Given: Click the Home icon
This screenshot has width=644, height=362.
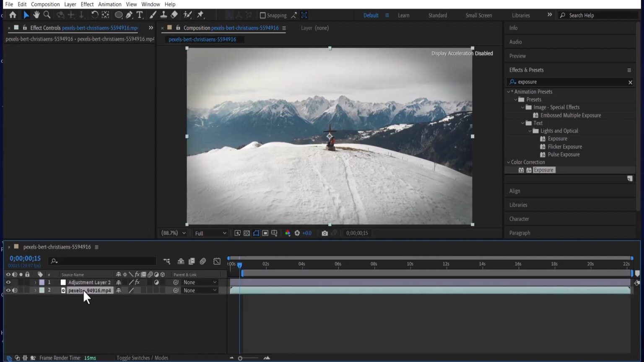Looking at the screenshot, I should pos(13,15).
